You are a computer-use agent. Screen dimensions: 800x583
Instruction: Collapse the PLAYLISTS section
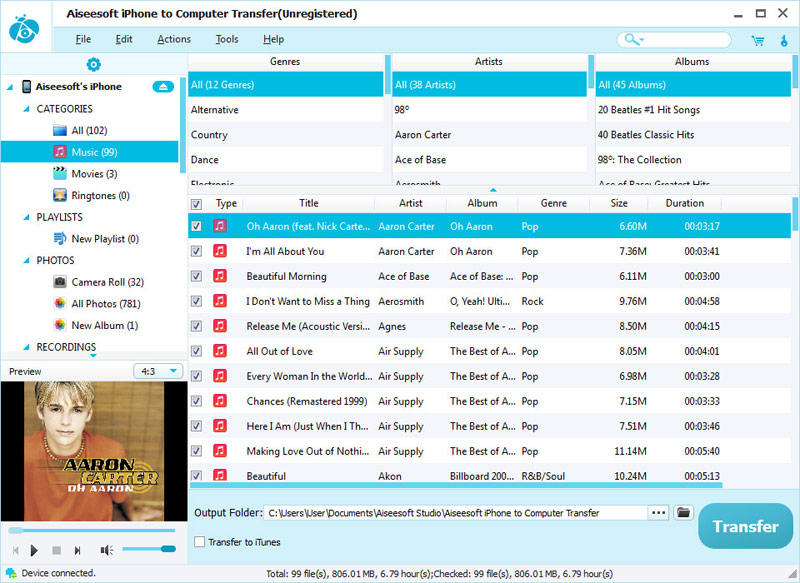(27, 217)
